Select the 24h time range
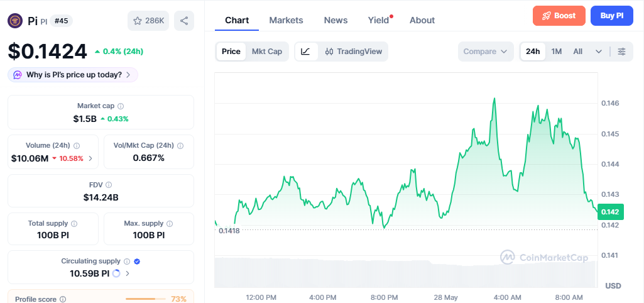Screen dimensions: 644x303 533,52
